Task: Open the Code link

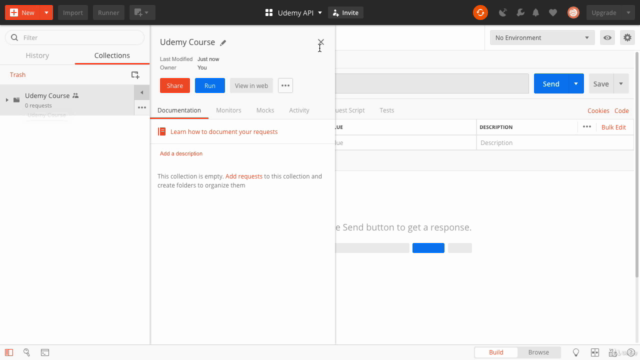Action: (621, 111)
